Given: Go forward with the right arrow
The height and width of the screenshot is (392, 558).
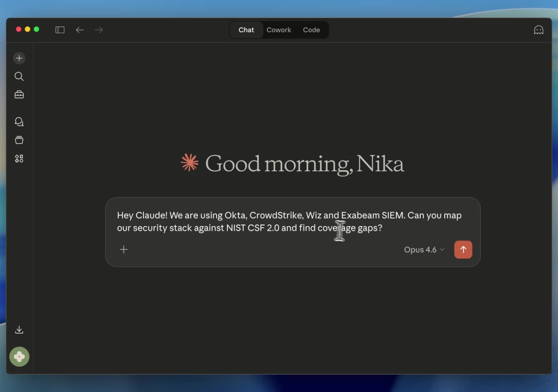Looking at the screenshot, I should tap(99, 30).
